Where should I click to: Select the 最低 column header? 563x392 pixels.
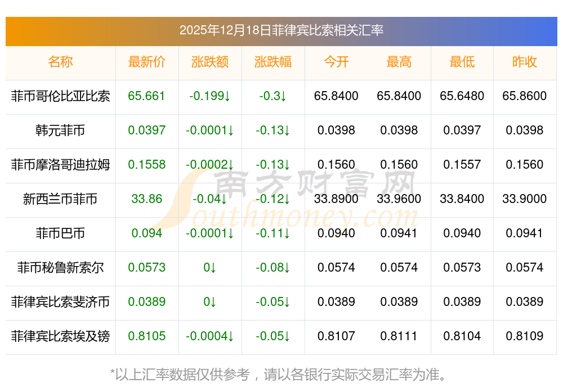(462, 62)
